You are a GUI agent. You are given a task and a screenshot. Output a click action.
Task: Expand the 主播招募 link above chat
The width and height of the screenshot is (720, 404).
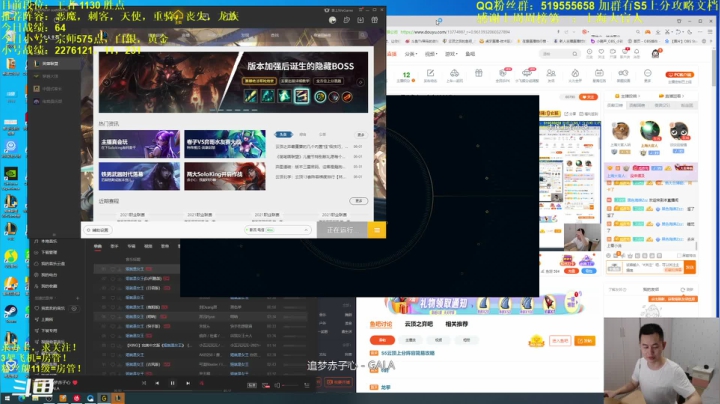[630, 96]
